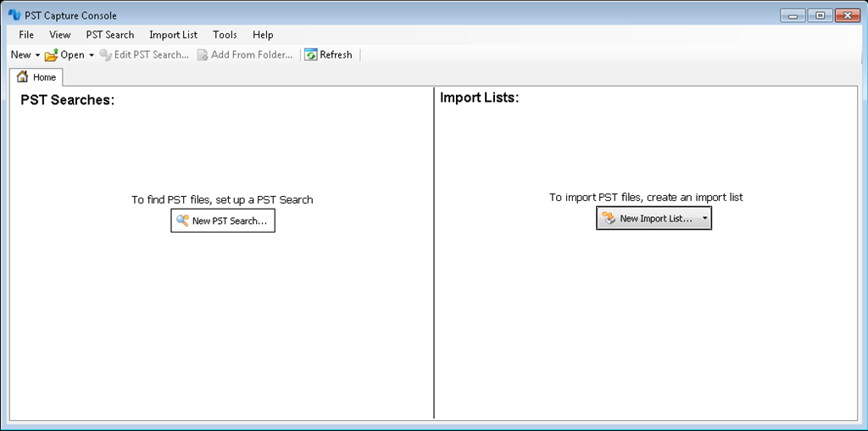Click the green Refresh icon

pos(311,55)
